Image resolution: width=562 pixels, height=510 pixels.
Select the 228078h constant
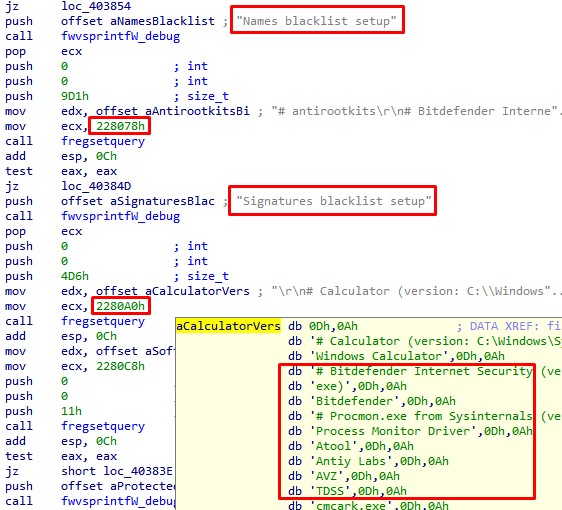120,126
